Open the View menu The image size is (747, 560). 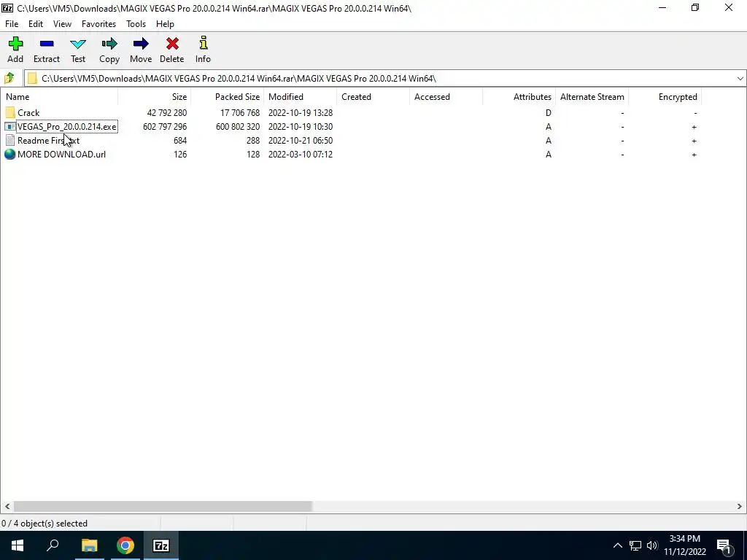(62, 24)
